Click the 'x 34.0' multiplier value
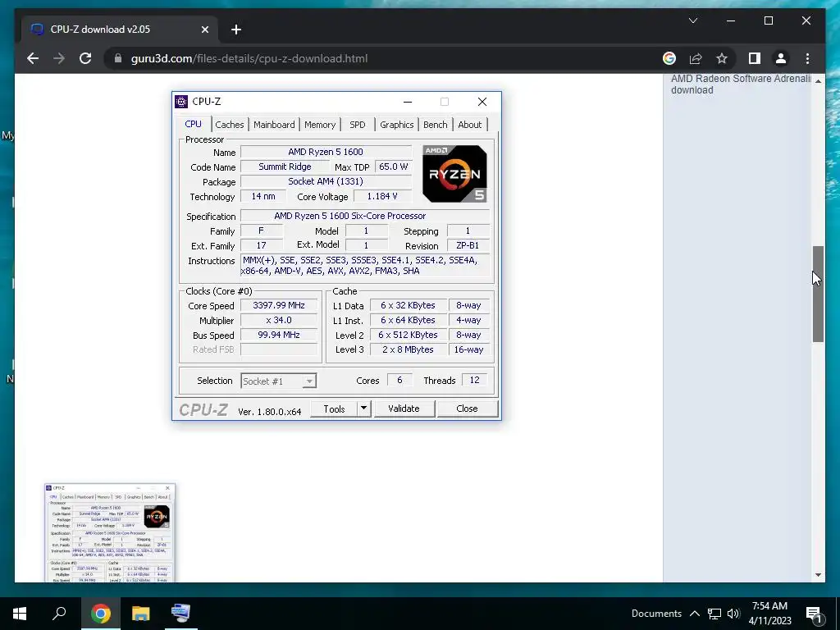This screenshot has width=840, height=630. 279,321
